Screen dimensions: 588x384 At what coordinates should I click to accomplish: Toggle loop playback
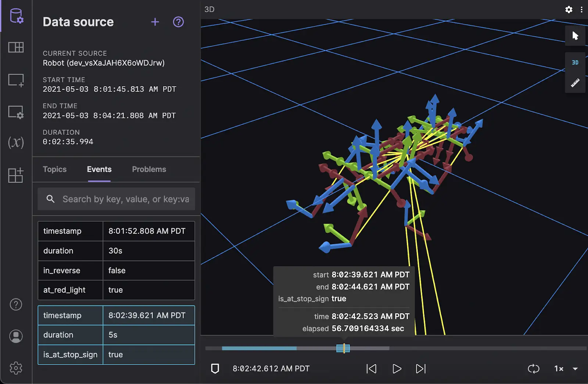(x=533, y=369)
